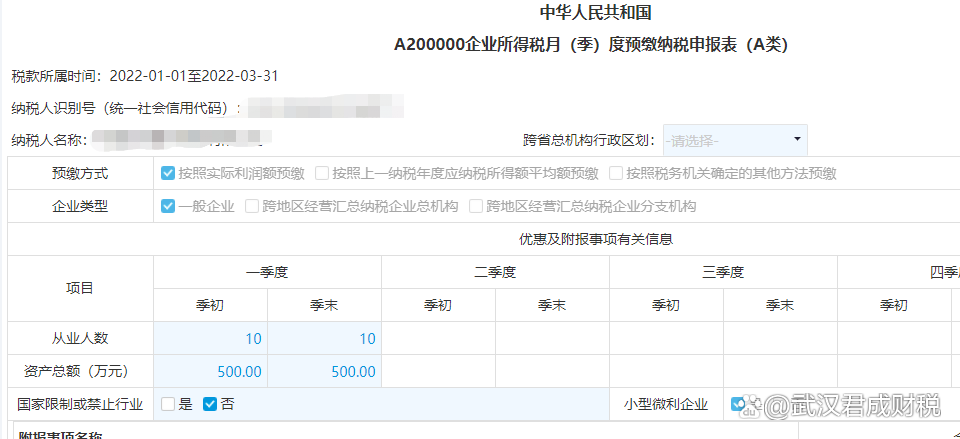Screen dimensions: 960x439
Task: Click the form title A200000企业所得税月(季)度预缴纳税申报表
Action: pos(591,45)
